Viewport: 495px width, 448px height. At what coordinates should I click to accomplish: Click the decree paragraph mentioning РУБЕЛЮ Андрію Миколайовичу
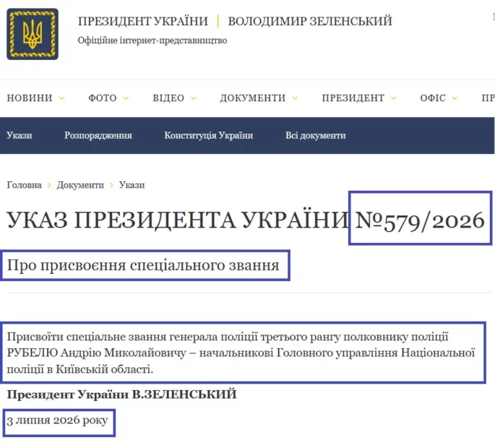click(x=241, y=353)
